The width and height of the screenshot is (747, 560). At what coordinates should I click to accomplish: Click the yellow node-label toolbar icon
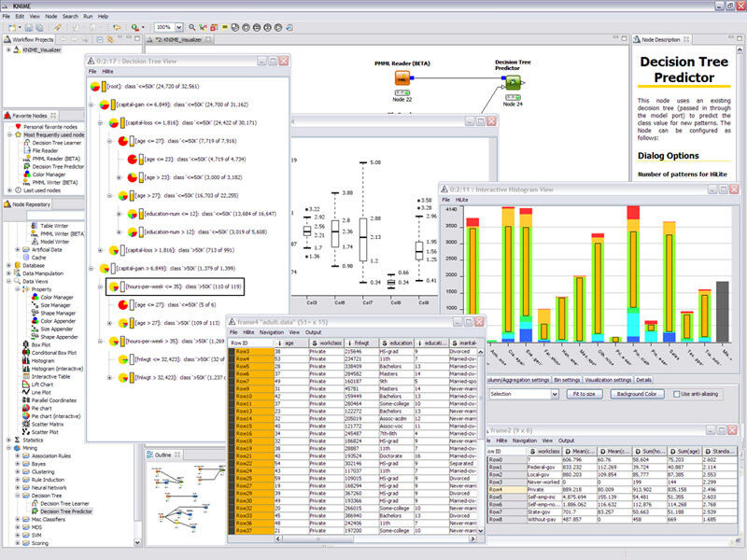click(224, 28)
